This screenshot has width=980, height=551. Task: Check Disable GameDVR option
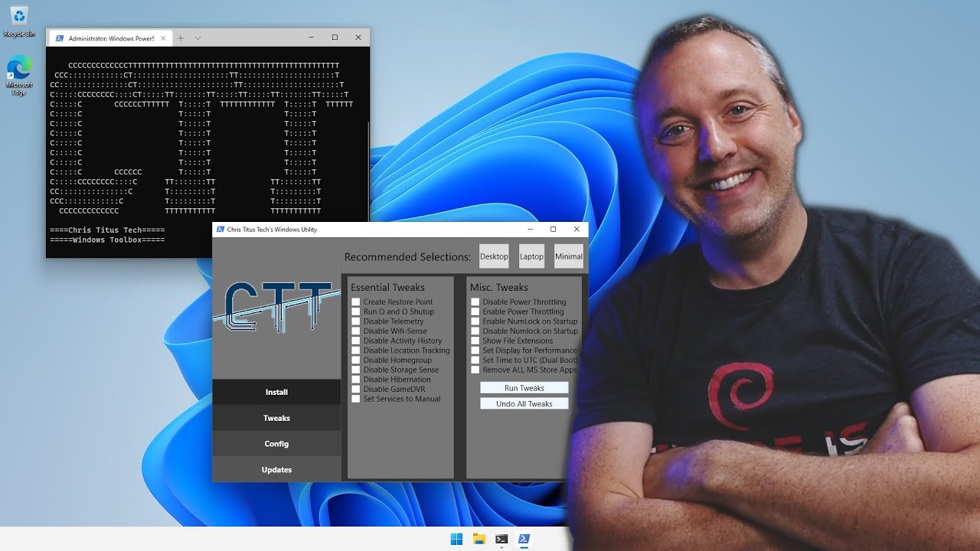(356, 389)
